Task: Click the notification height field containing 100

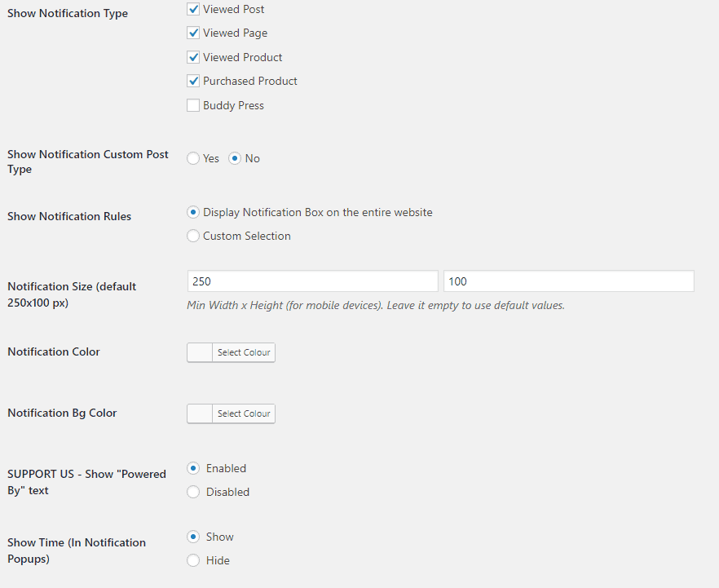Action: (x=568, y=281)
